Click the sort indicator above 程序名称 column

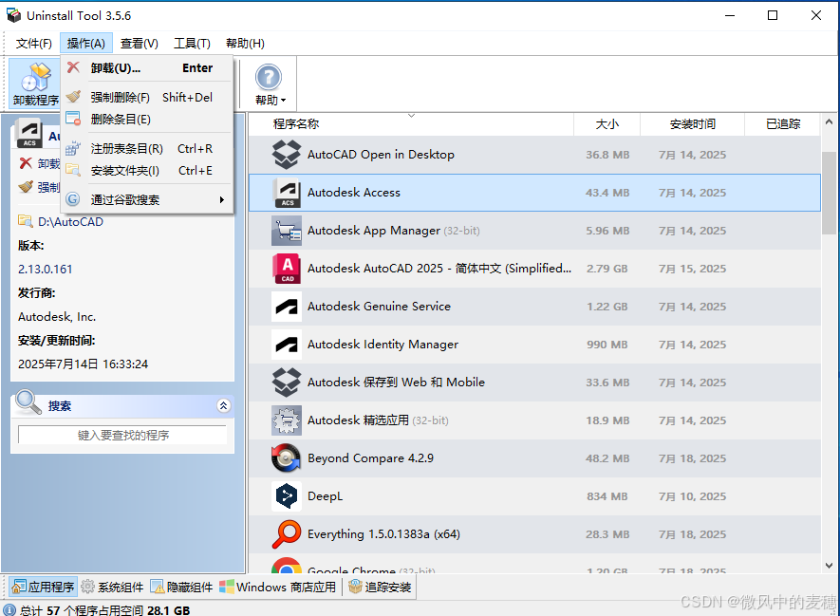[411, 115]
